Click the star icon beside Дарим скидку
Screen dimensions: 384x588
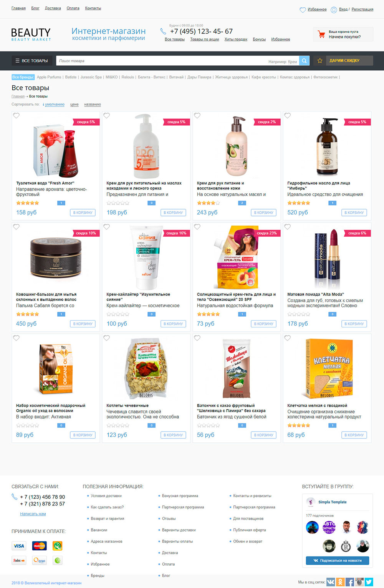point(320,61)
